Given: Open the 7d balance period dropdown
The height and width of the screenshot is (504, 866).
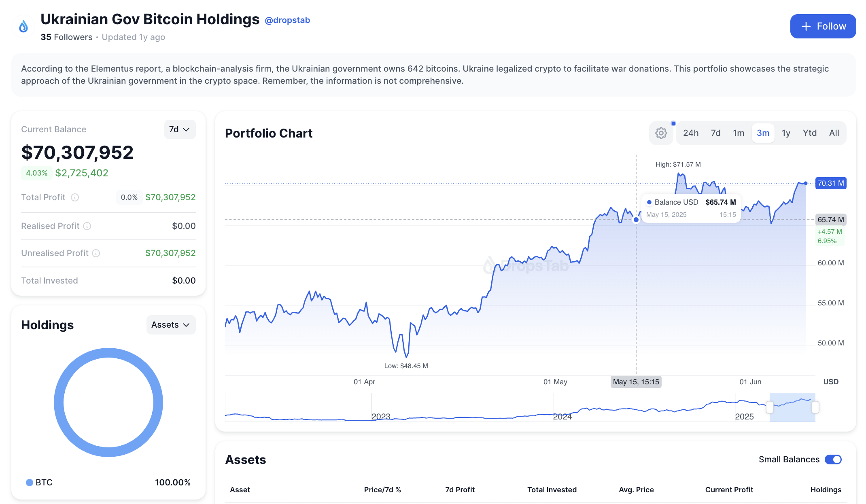Looking at the screenshot, I should tap(180, 129).
